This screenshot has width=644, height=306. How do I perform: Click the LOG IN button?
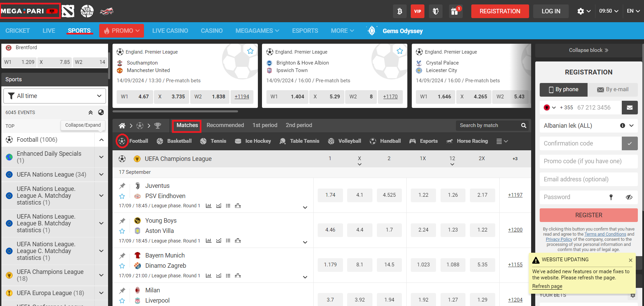tap(551, 11)
